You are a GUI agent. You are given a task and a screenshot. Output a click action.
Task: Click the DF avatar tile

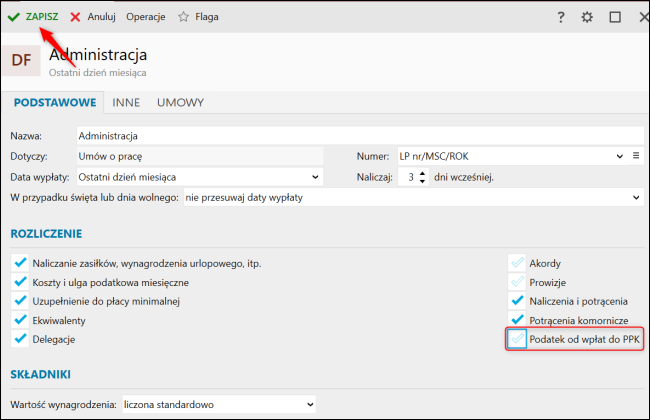click(21, 60)
